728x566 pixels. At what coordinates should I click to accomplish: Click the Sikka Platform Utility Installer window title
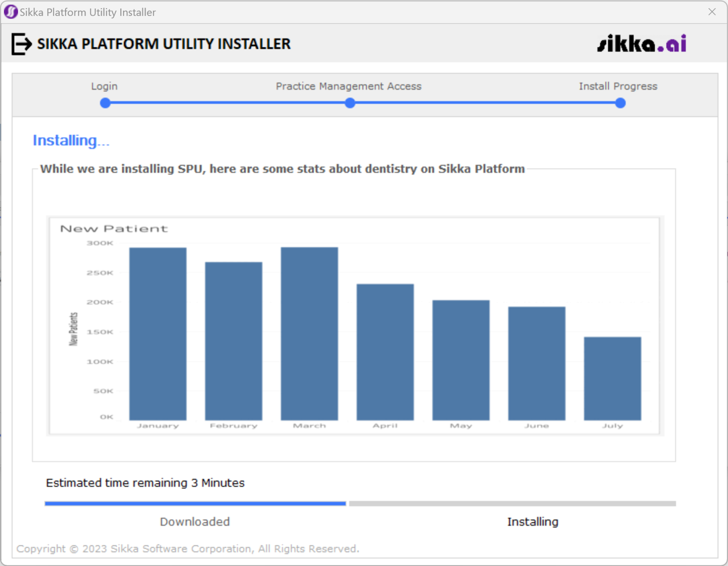[88, 12]
